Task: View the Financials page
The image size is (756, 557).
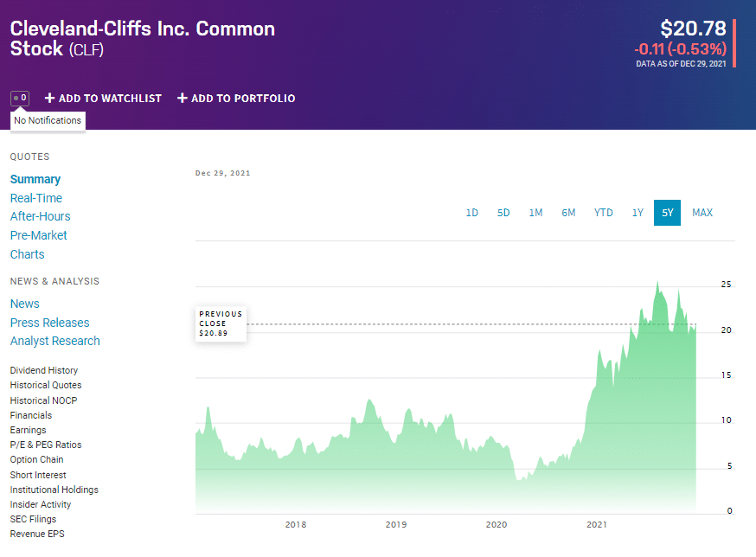Action: [x=31, y=415]
